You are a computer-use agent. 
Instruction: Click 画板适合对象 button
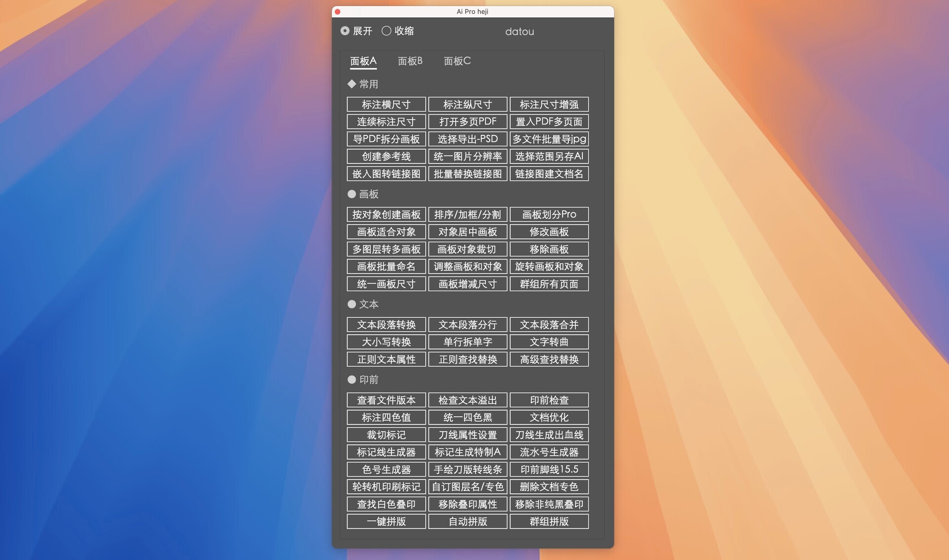387,232
